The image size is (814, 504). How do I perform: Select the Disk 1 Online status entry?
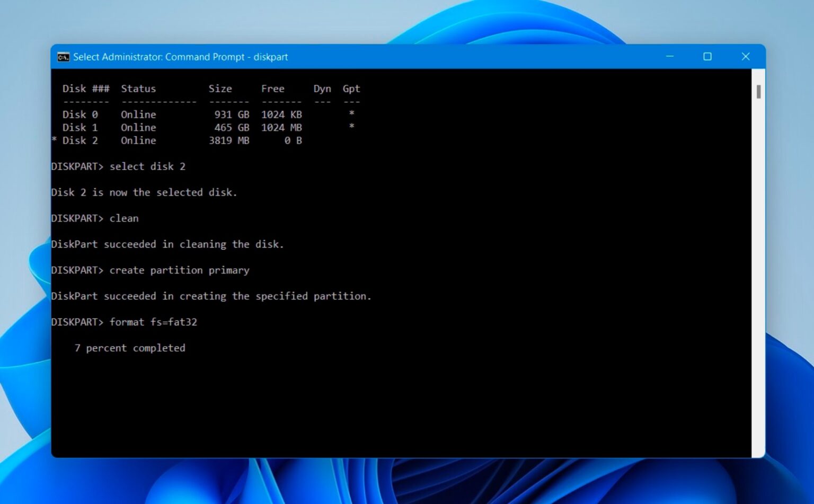coord(138,127)
